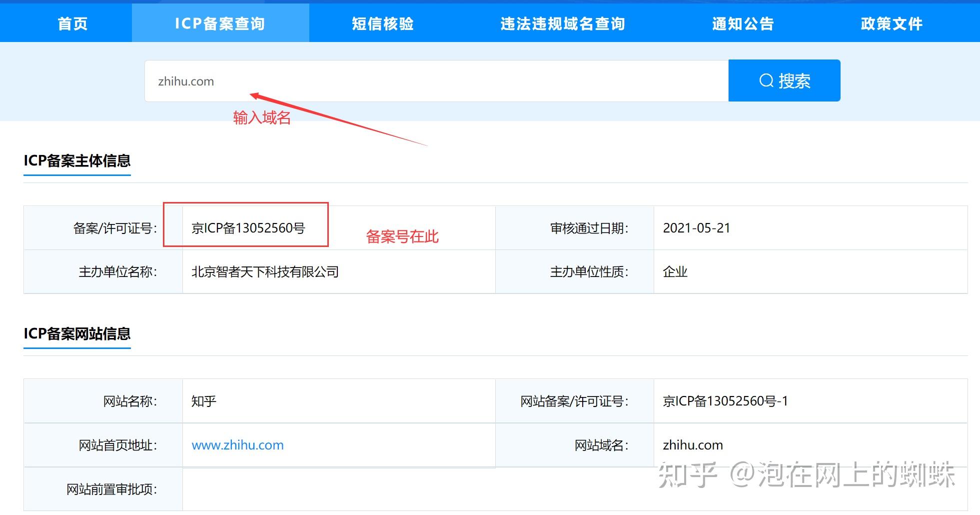Select the organizer name 北京智者天下科技有限公司
Viewport: 980px width, 515px height.
[x=265, y=272]
